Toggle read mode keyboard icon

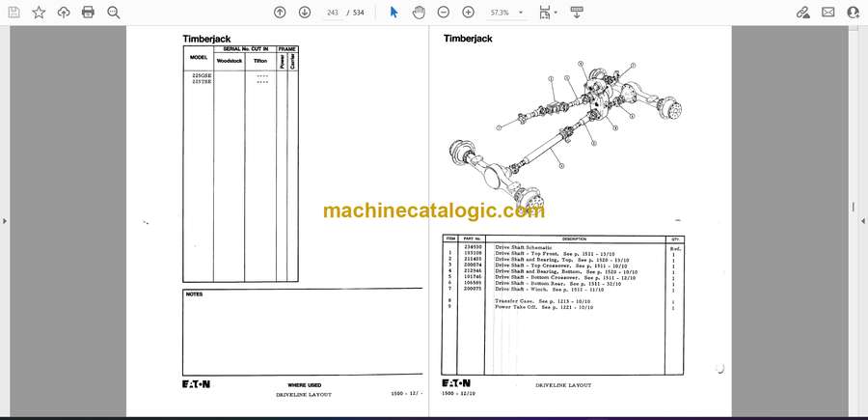coord(577,13)
